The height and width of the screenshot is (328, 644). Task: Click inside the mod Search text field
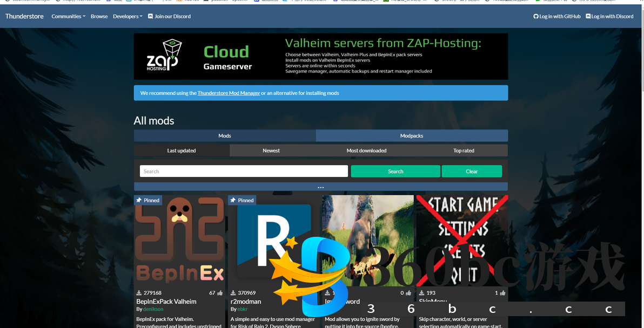pos(244,172)
